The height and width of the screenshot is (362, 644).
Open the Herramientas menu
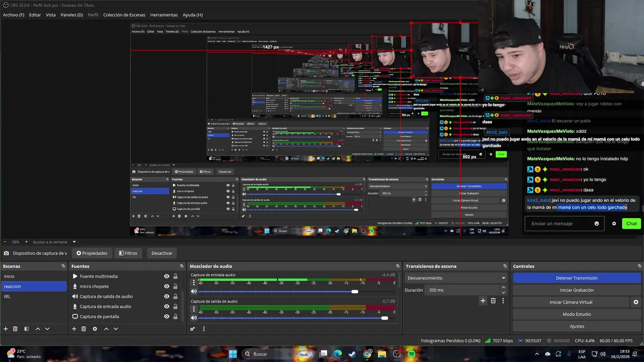(164, 15)
